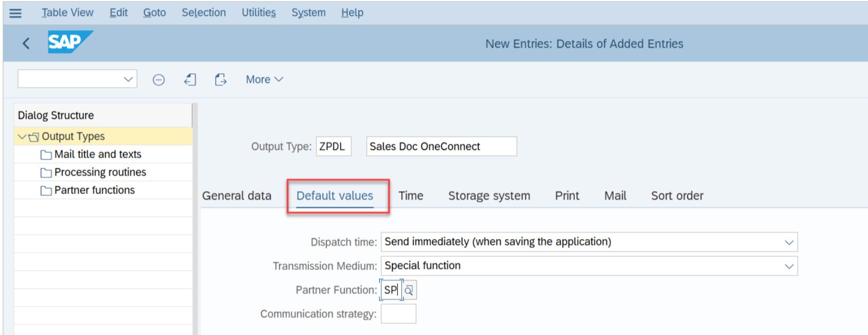Click the Communication strategy input field
Image resolution: width=868 pixels, height=335 pixels.
[x=398, y=314]
